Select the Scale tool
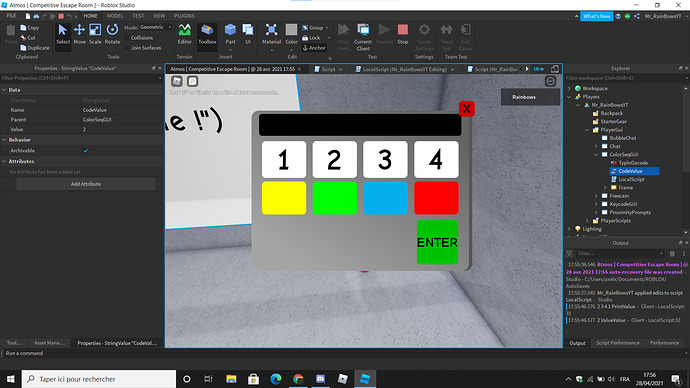Image resolution: width=690 pixels, height=388 pixels. (95, 34)
